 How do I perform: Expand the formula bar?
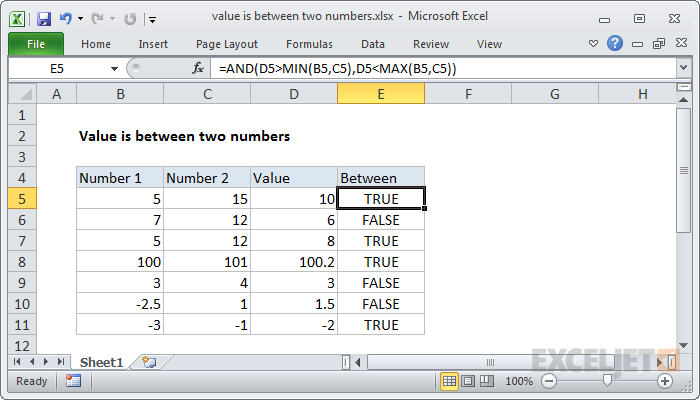point(683,68)
